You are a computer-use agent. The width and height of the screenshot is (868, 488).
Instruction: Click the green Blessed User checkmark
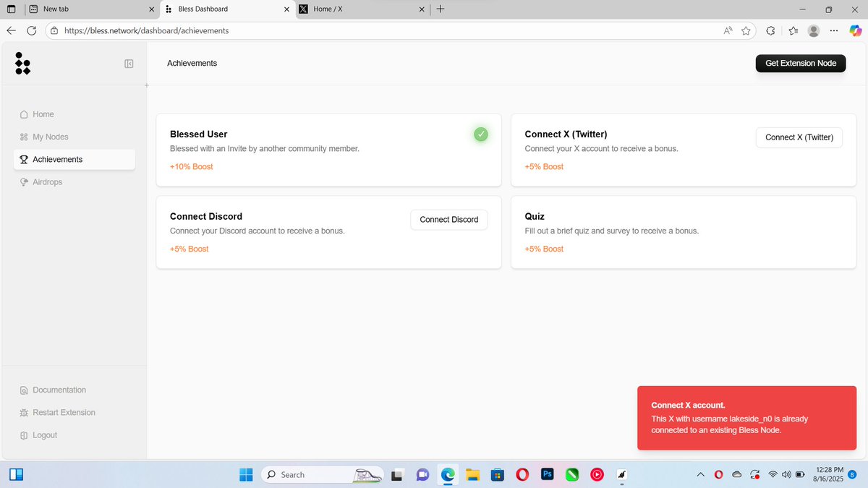pos(481,134)
